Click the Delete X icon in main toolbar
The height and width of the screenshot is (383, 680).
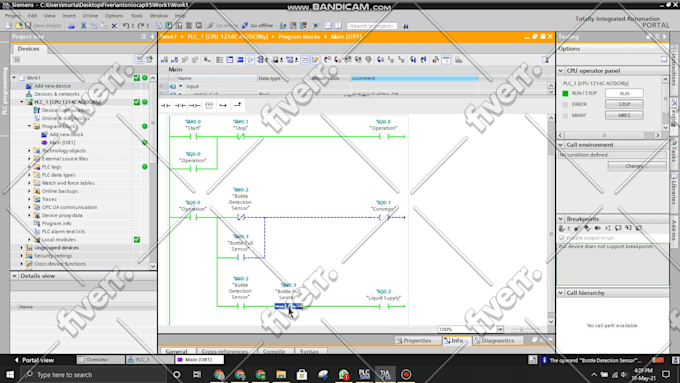pyautogui.click(x=114, y=26)
